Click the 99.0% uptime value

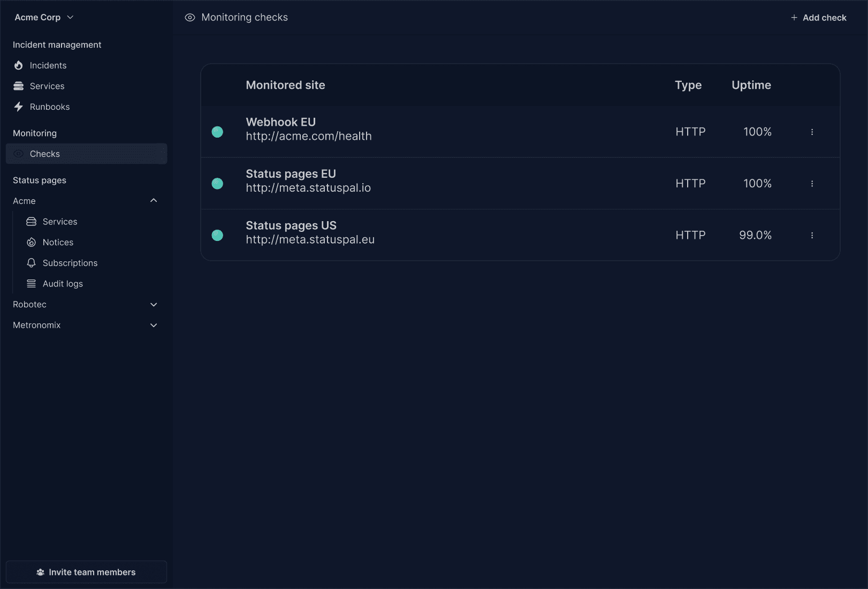(x=755, y=235)
